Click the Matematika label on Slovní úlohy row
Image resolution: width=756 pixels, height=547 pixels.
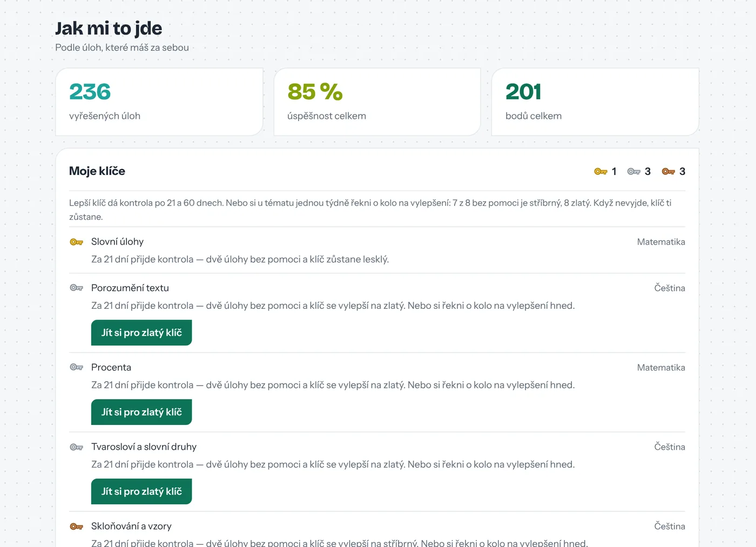(x=661, y=242)
